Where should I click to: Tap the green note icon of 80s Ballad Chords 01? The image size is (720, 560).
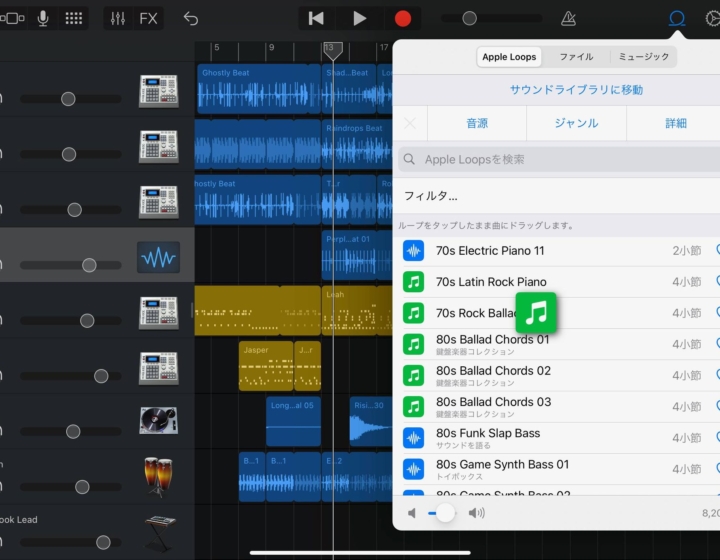click(413, 344)
